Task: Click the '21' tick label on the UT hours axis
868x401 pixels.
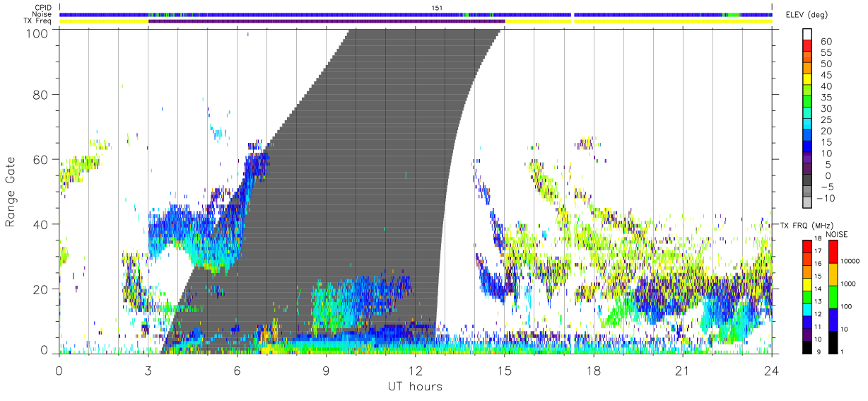Action: (683, 372)
